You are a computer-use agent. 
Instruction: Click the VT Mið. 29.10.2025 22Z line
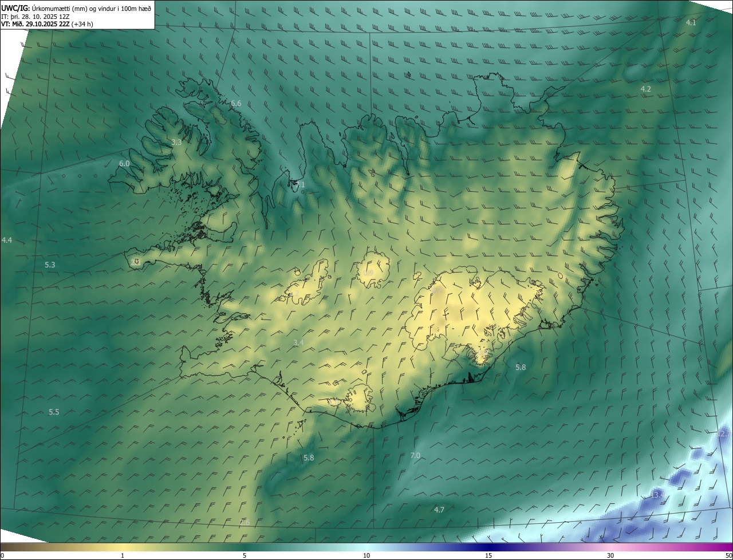(47, 24)
